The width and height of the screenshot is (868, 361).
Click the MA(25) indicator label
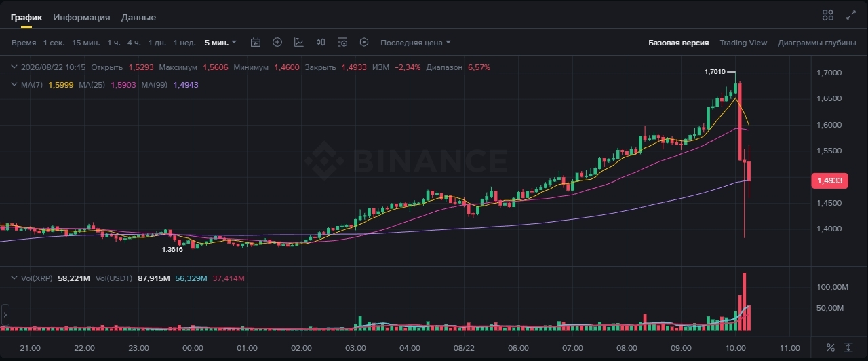point(92,84)
